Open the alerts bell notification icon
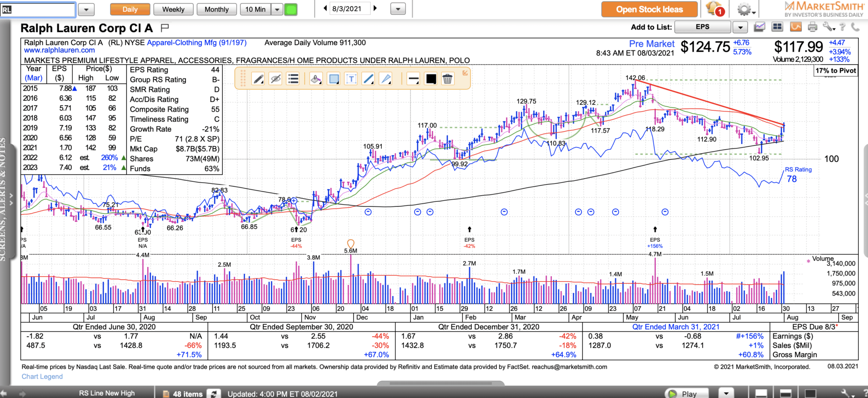 coord(715,9)
